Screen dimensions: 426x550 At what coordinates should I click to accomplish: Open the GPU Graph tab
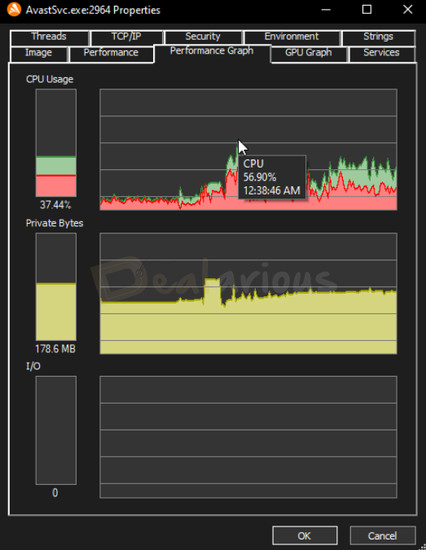point(308,53)
